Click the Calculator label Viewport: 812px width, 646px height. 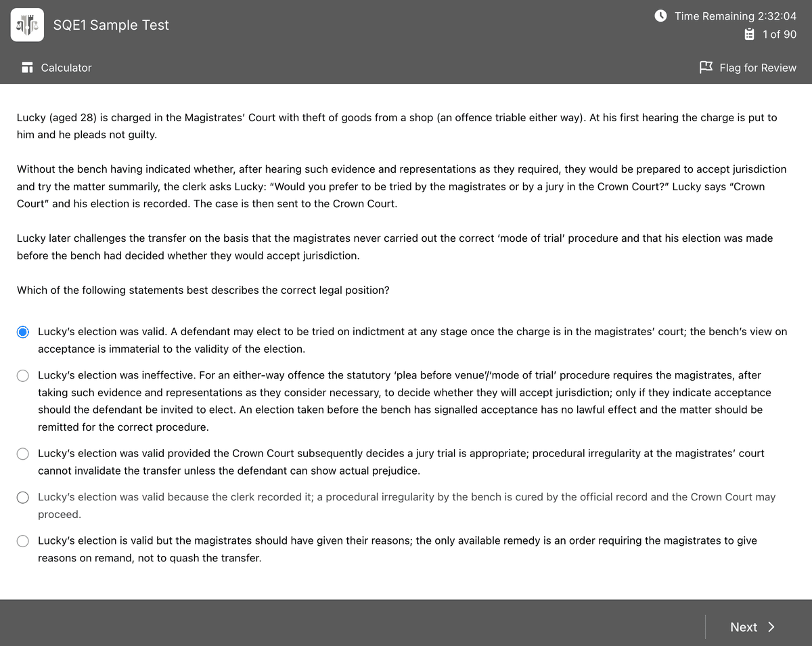coord(66,68)
